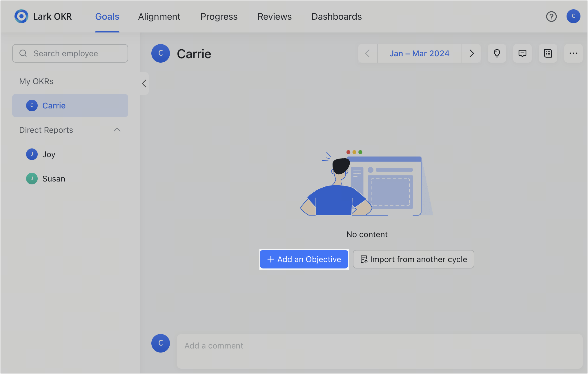The height and width of the screenshot is (374, 588).
Task: Switch to the Alignment tab
Action: pos(159,17)
